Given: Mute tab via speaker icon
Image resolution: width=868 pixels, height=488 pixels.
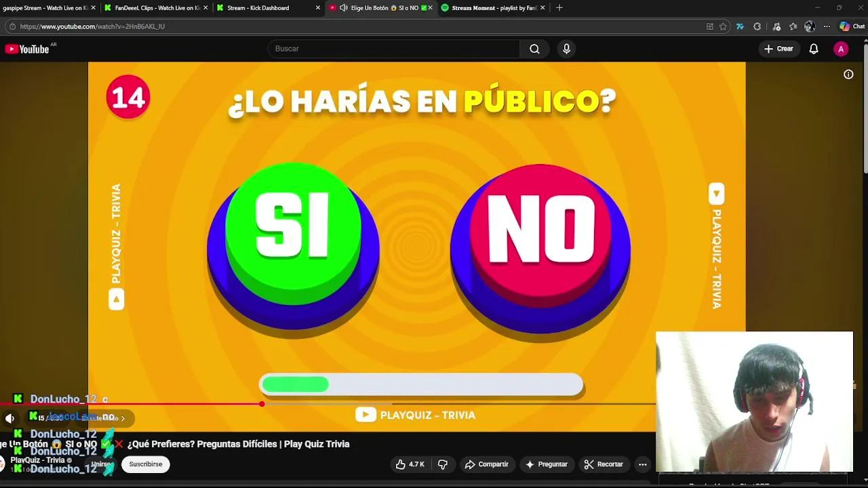Looking at the screenshot, I should [x=344, y=7].
